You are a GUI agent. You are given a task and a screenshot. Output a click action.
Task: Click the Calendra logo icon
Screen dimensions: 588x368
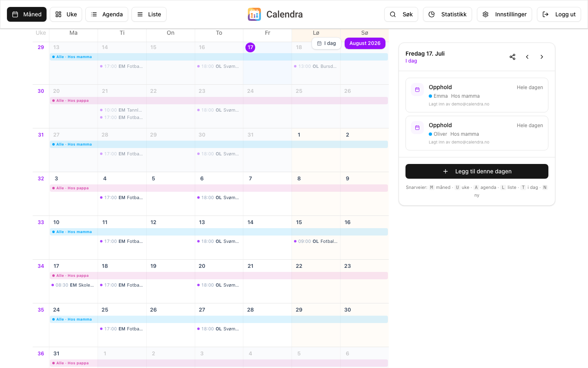click(254, 14)
